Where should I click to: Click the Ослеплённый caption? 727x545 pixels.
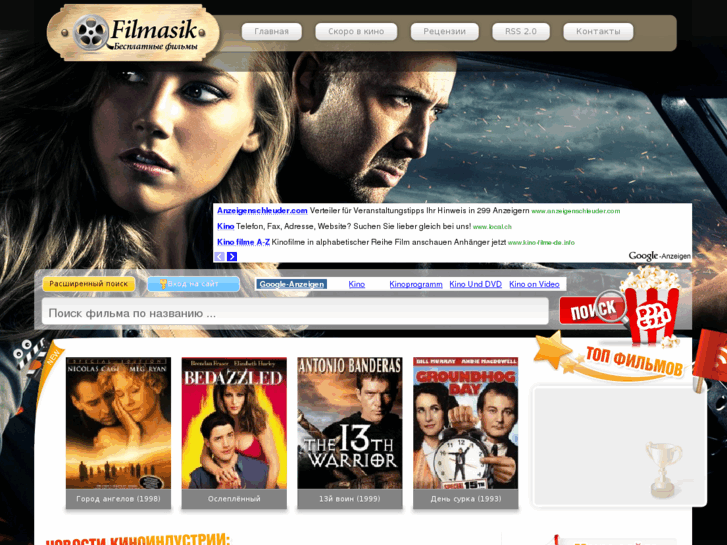[x=234, y=499]
